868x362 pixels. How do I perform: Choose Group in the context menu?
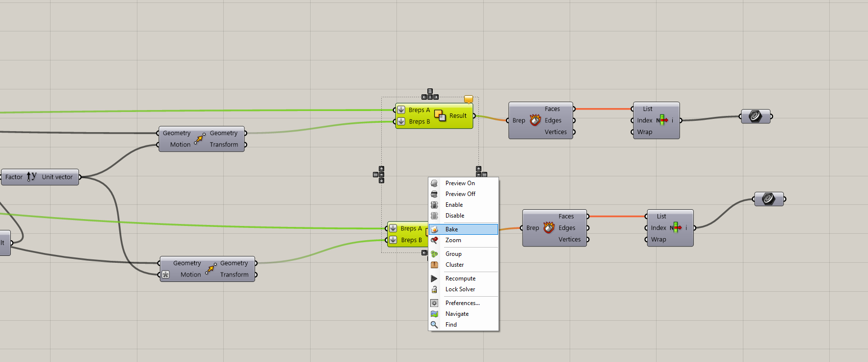463,254
